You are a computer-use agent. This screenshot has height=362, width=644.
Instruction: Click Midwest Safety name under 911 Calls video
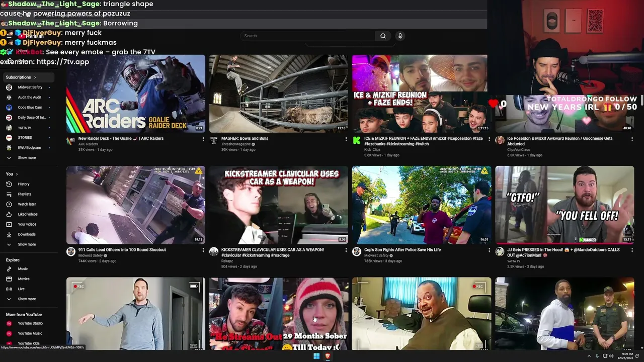[91, 255]
